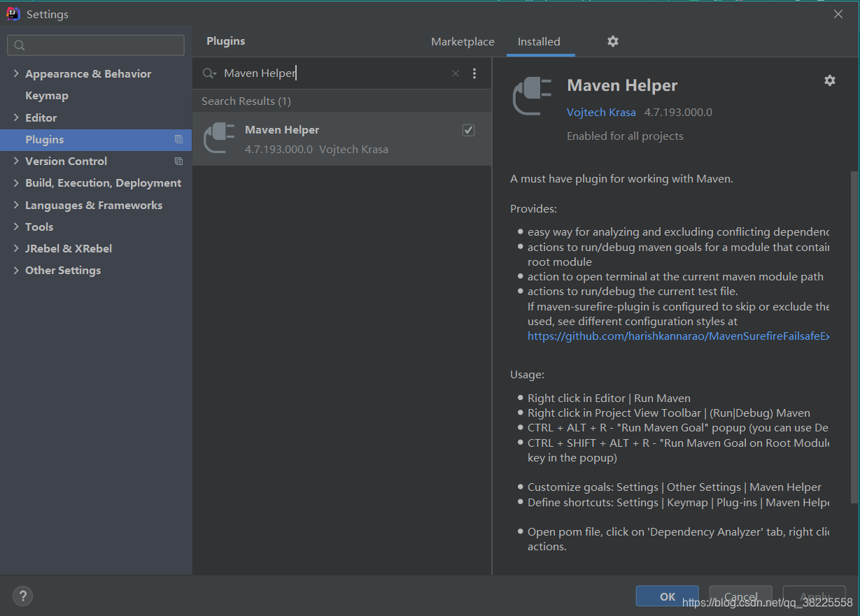Click 'A must have plugin' description line
Image resolution: width=860 pixels, height=616 pixels.
point(621,179)
